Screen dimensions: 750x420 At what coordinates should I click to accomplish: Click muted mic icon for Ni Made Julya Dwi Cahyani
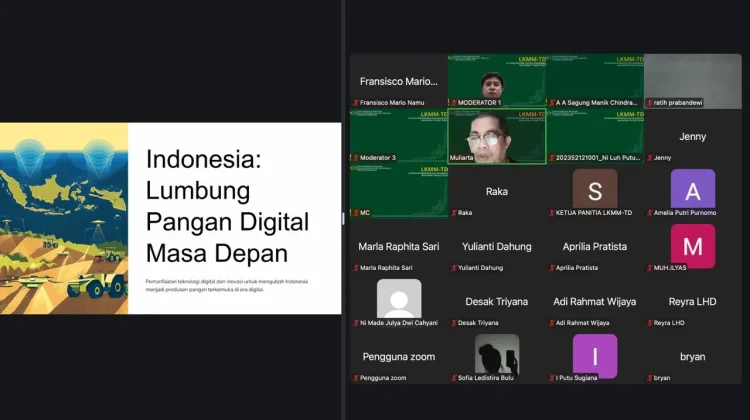(x=356, y=323)
